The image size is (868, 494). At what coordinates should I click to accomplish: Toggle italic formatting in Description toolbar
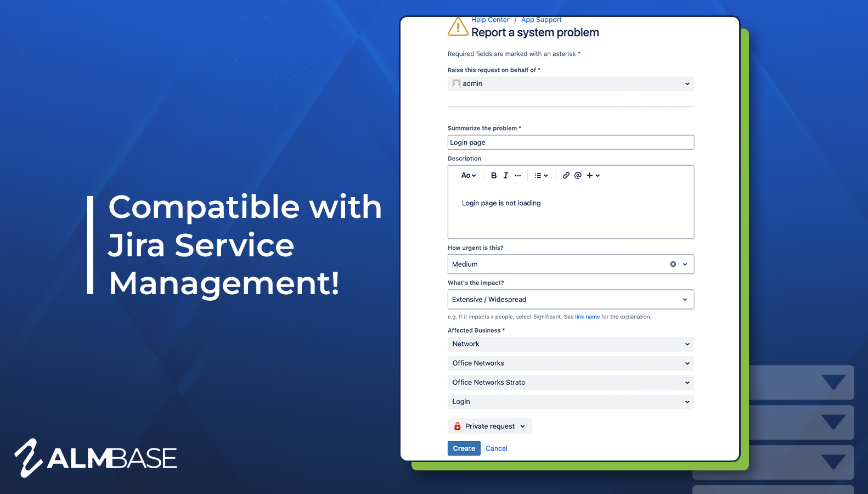click(506, 176)
